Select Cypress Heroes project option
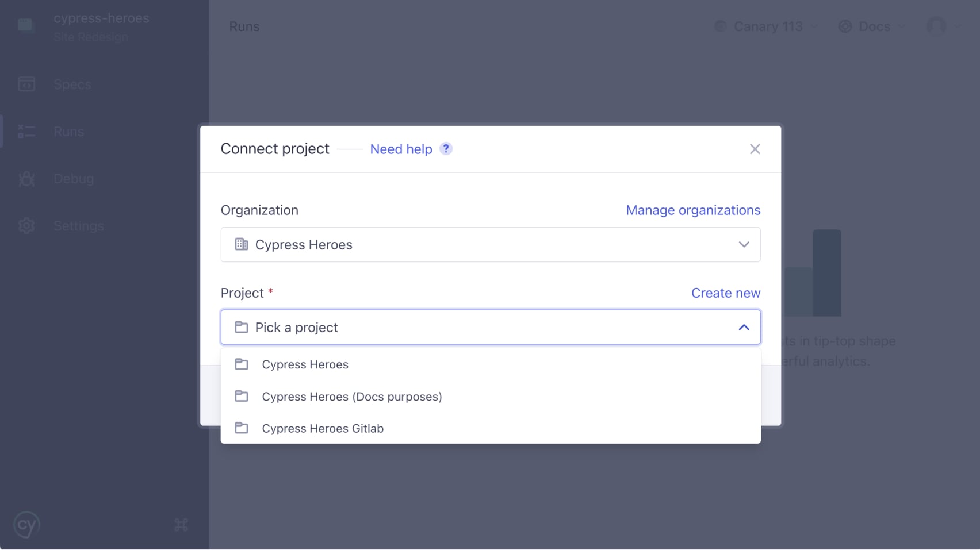The width and height of the screenshot is (980, 550). 305,364
